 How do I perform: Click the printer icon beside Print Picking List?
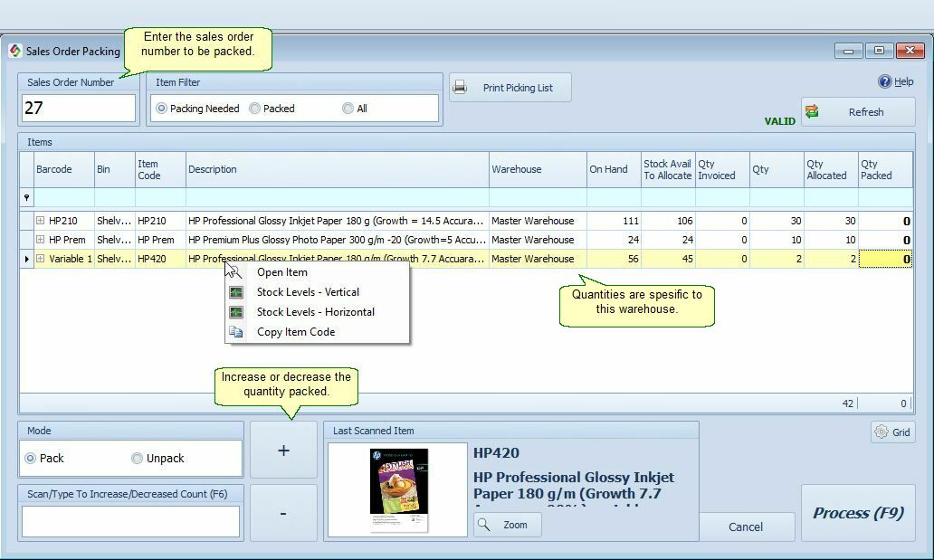coord(460,88)
